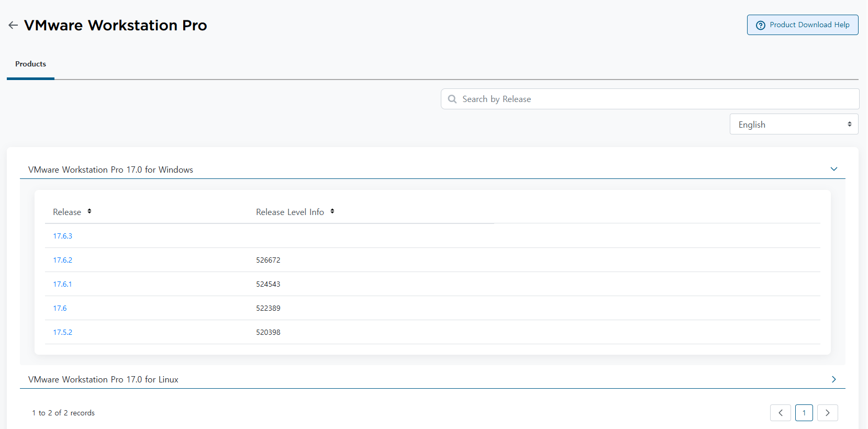Screen dimensions: 868x429
Task: Click the '1 to 2 of 2 records' text
Action: (x=63, y=413)
